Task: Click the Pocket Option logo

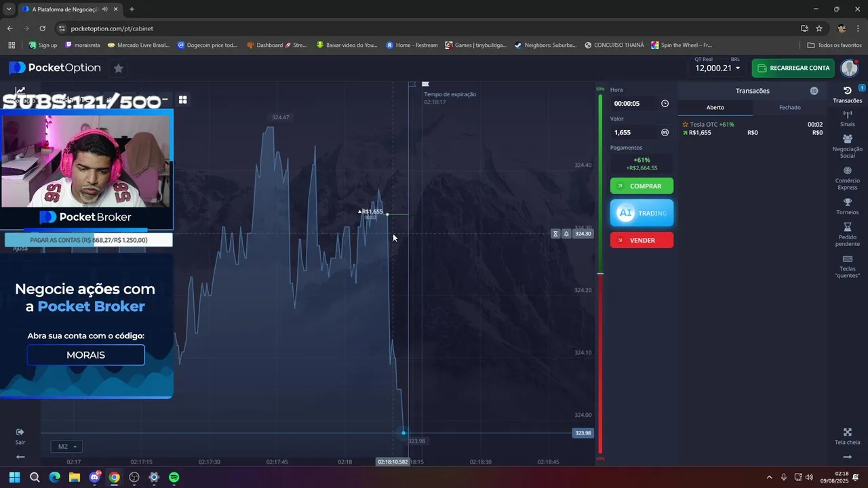Action: (x=55, y=68)
